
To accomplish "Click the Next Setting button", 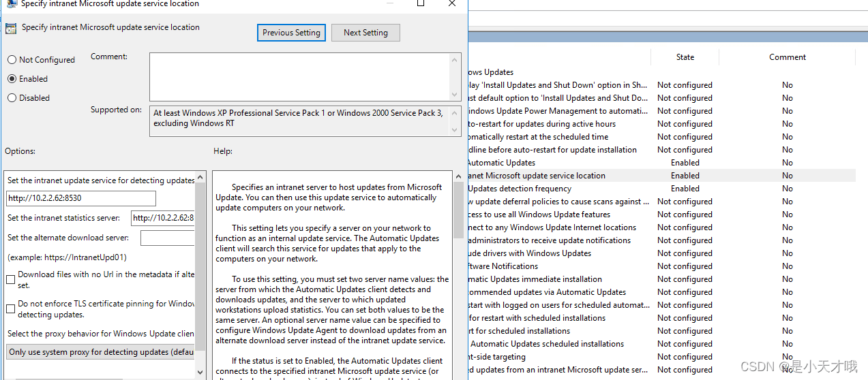I will coord(365,33).
